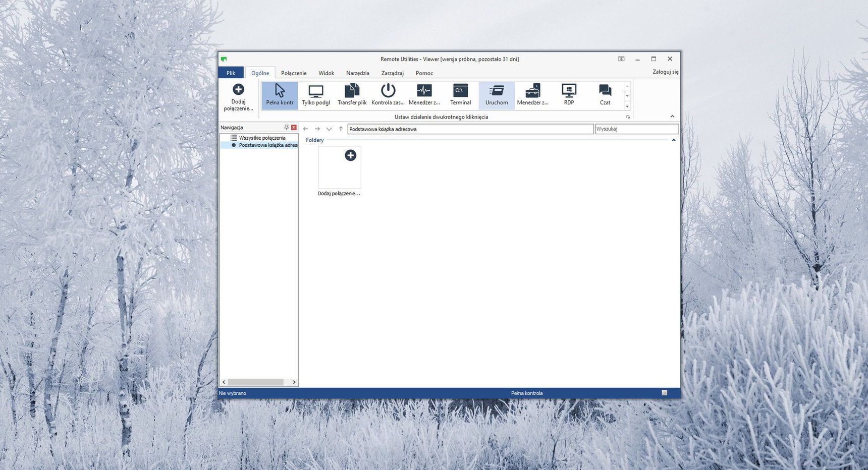Open the Widok tab

[326, 73]
